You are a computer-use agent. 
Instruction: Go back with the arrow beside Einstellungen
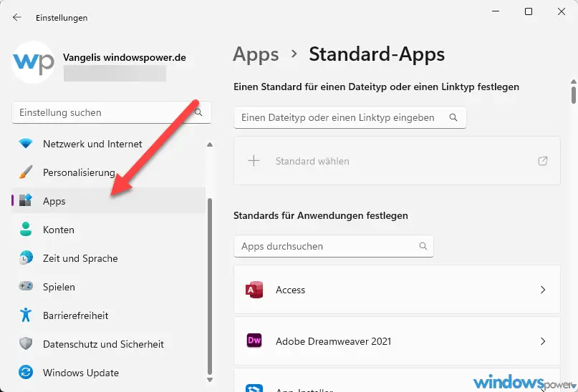[x=17, y=17]
